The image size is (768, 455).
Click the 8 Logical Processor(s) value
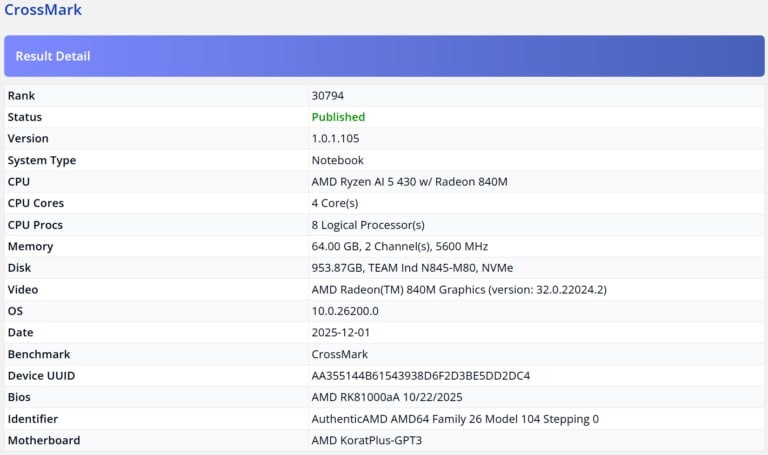[368, 225]
